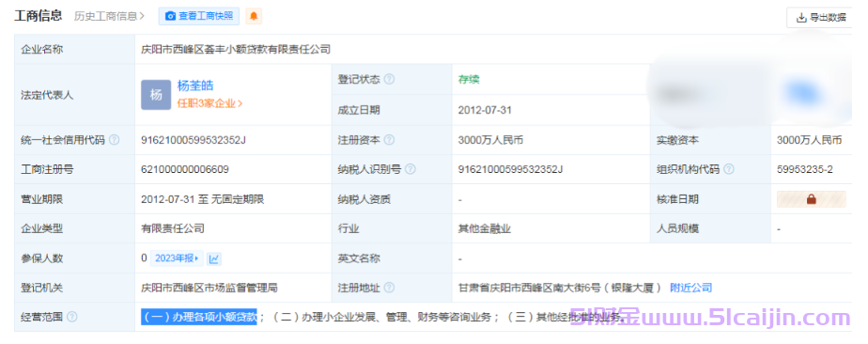Click the 法定代表人 label cell
This screenshot has width=868, height=344.
[75, 95]
